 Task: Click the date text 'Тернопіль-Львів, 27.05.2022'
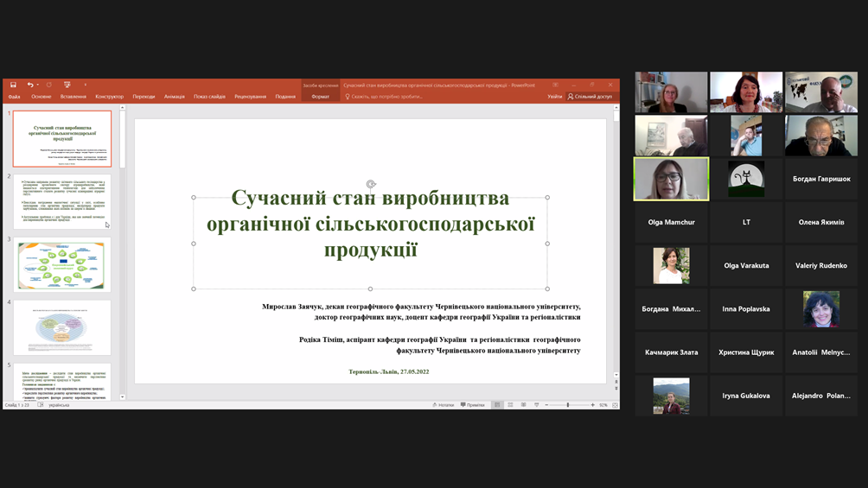point(388,371)
